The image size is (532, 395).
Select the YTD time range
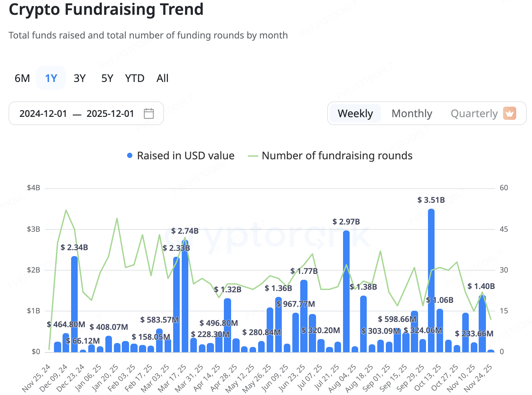135,78
